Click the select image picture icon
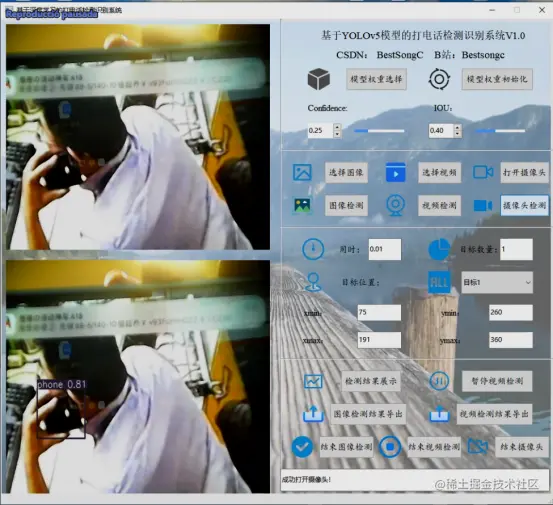The height and width of the screenshot is (505, 553). pos(302,172)
